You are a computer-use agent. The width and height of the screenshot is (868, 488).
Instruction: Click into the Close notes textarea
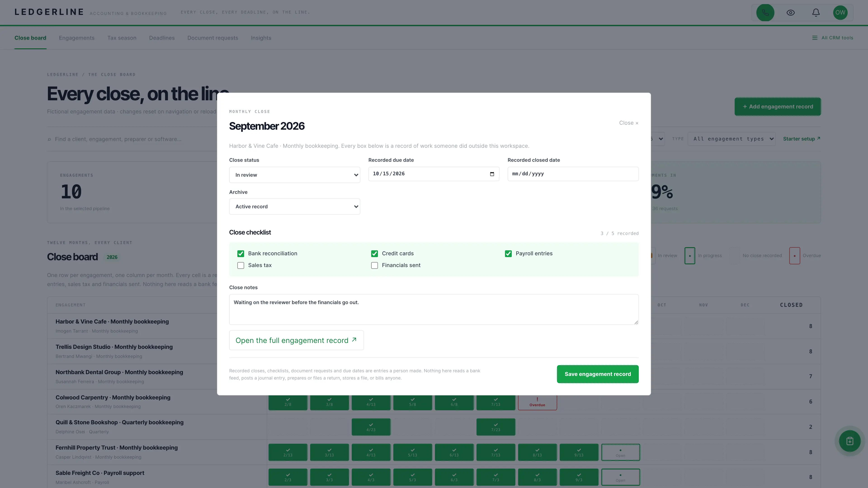click(x=434, y=310)
